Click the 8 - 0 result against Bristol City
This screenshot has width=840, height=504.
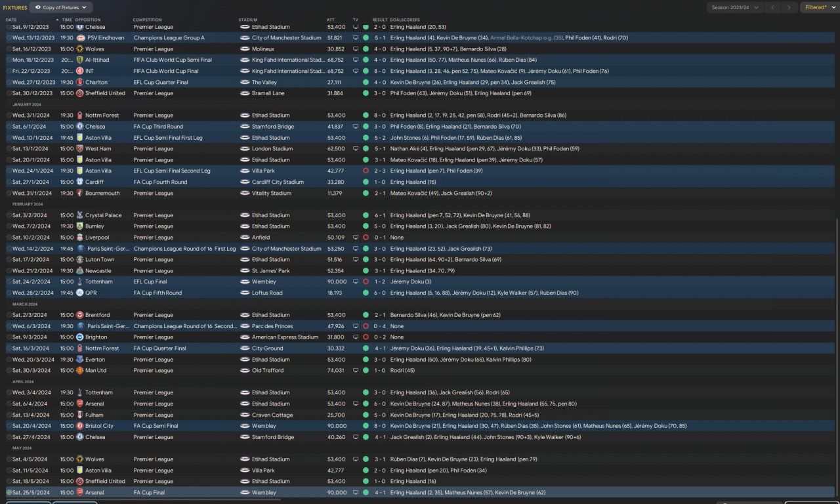tap(379, 426)
